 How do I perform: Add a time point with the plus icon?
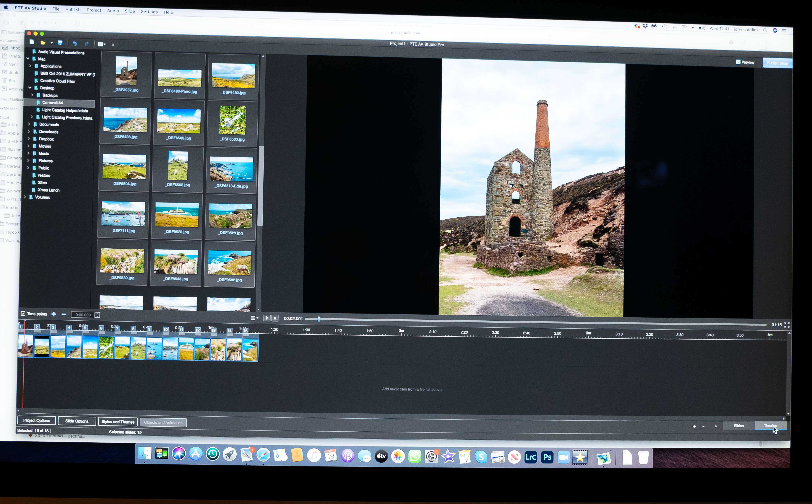[x=54, y=314]
